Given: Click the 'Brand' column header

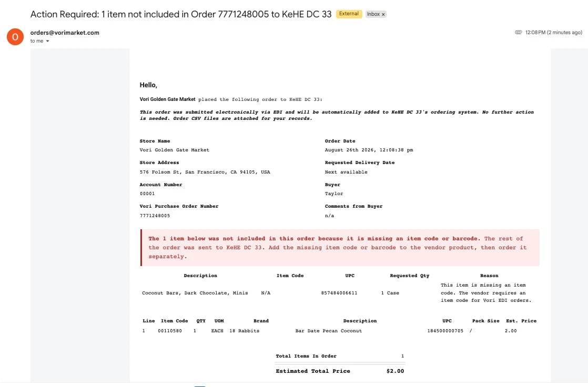Looking at the screenshot, I should 261,321.
